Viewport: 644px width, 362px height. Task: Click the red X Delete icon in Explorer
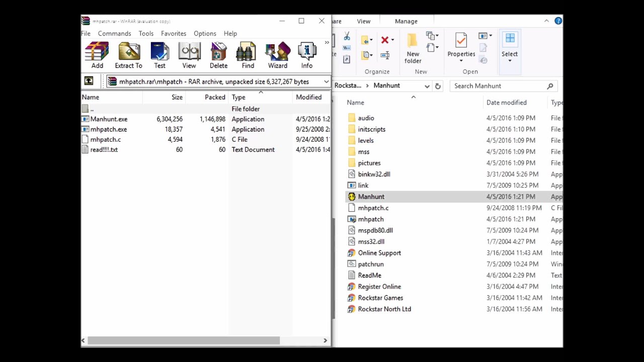pos(385,40)
